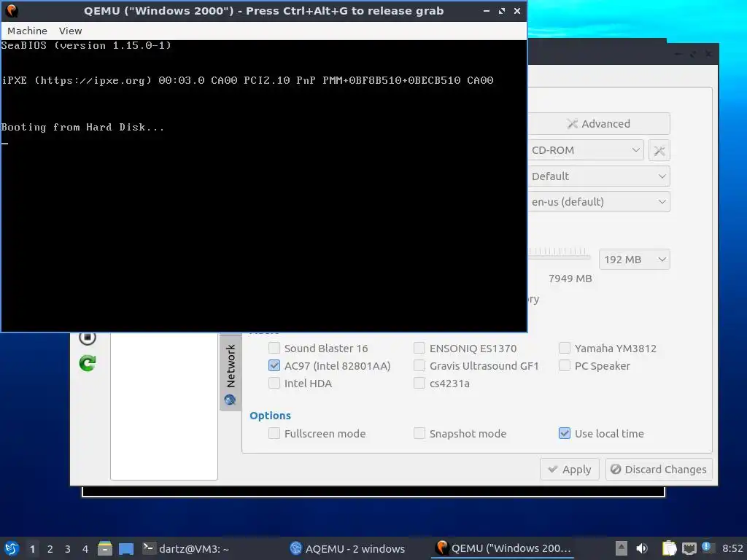747x560 pixels.
Task: Click the tools icon beside CD-ROM dropdown
Action: click(659, 151)
